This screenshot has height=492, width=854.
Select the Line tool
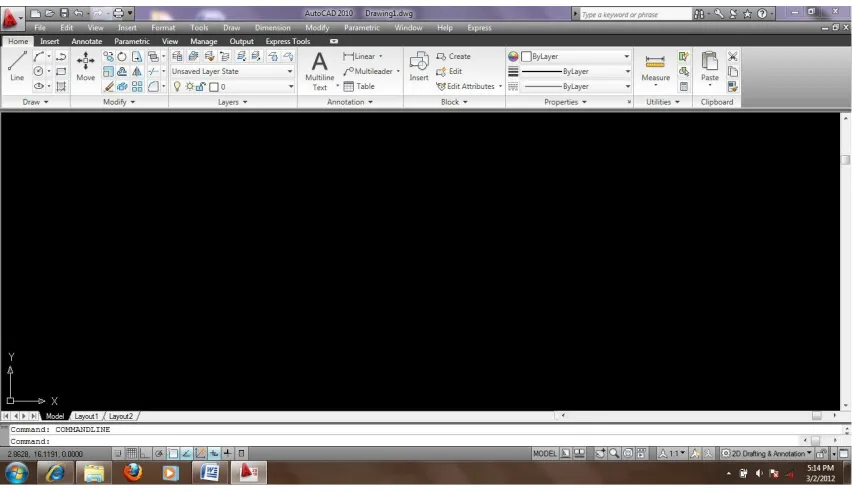17,66
